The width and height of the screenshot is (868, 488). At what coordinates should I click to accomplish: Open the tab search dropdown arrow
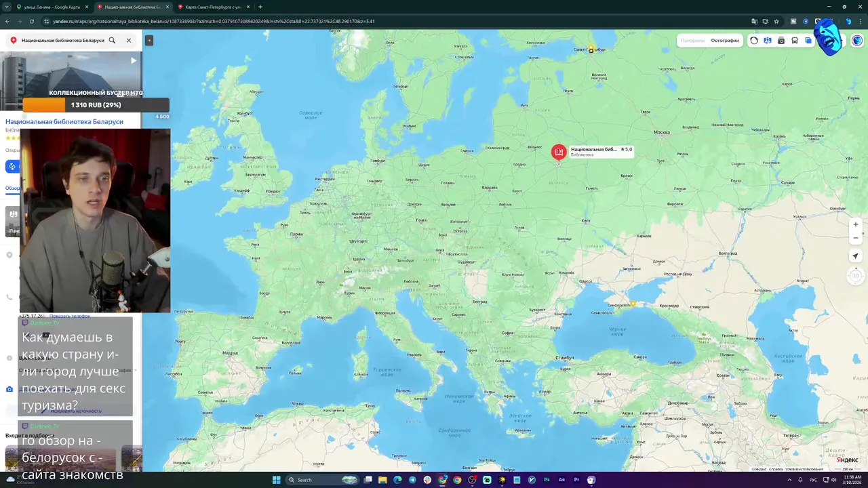(6, 7)
